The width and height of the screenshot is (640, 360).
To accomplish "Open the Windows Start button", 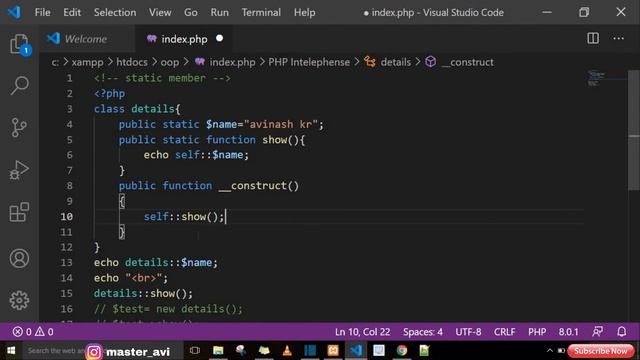I will (11, 351).
